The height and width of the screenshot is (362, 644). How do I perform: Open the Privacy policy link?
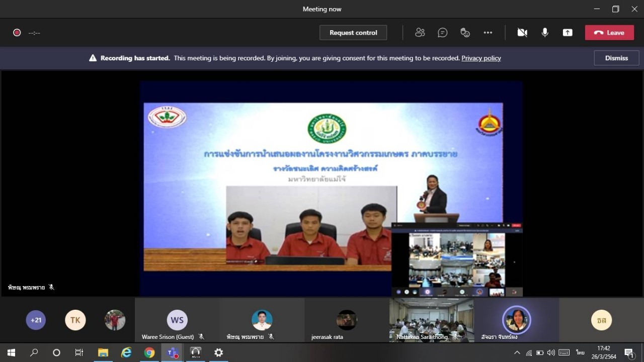[481, 58]
